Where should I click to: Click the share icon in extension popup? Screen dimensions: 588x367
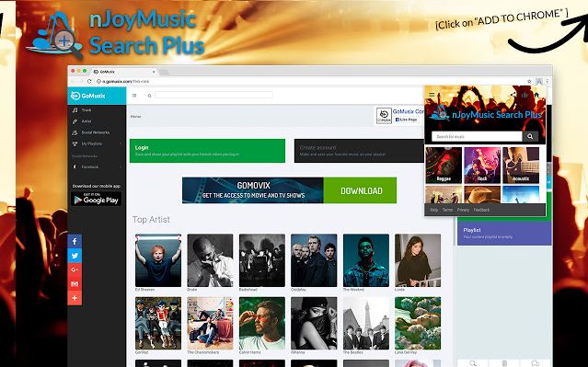[x=513, y=95]
